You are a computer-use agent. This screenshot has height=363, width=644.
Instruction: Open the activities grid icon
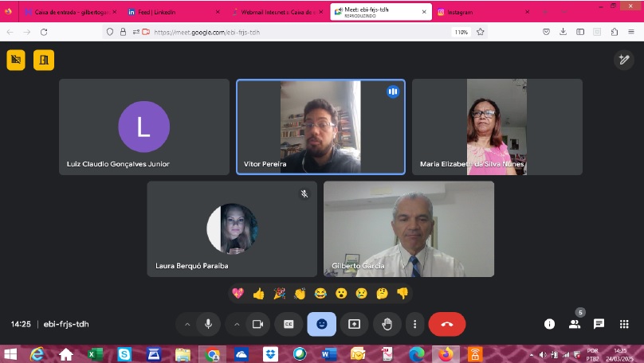pos(624,324)
